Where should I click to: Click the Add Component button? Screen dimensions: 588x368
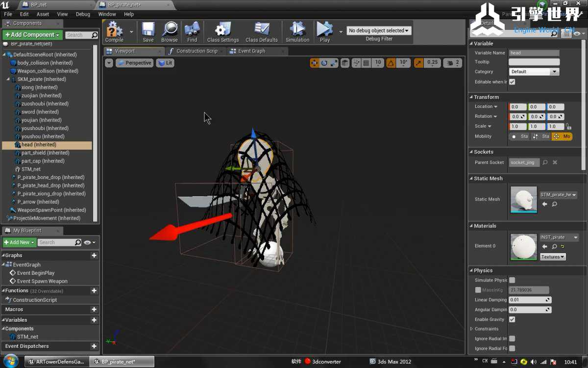(x=32, y=35)
